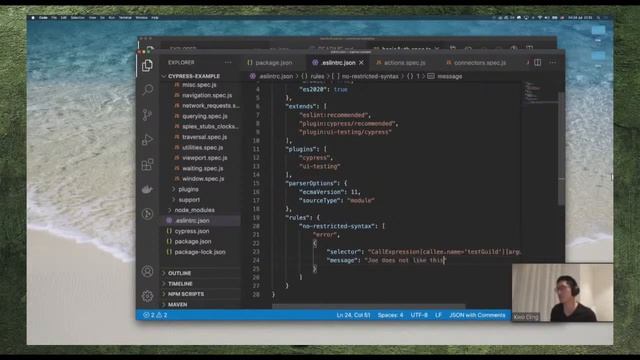640x360 pixels.
Task: Expand the NPM SCRIPTS section
Action: [186, 294]
